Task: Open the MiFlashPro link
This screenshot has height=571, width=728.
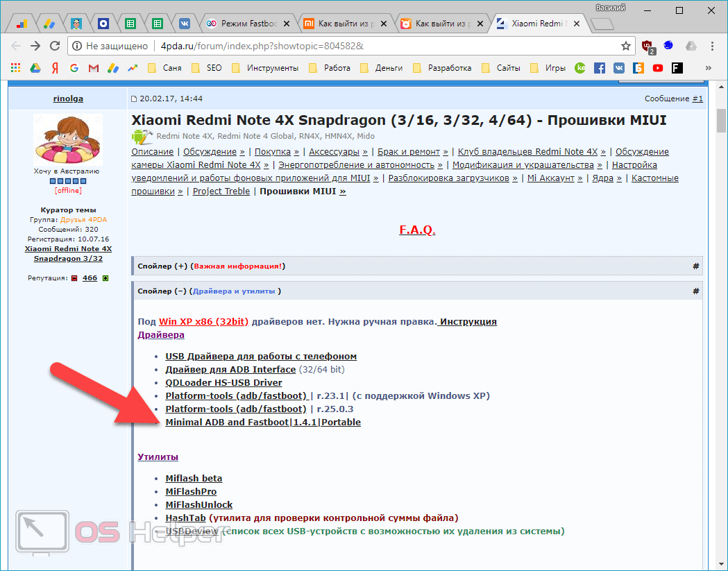Action: pyautogui.click(x=191, y=492)
